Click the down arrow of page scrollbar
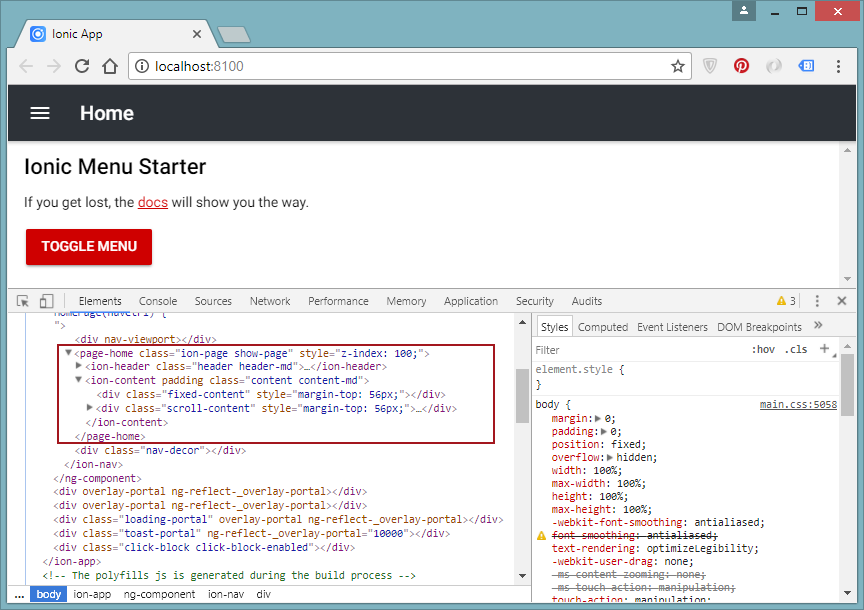Image resolution: width=864 pixels, height=610 pixels. point(847,279)
